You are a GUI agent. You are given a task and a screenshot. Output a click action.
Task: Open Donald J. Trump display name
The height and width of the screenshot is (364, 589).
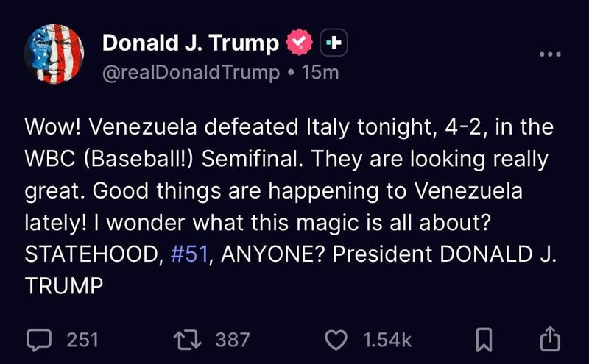190,43
